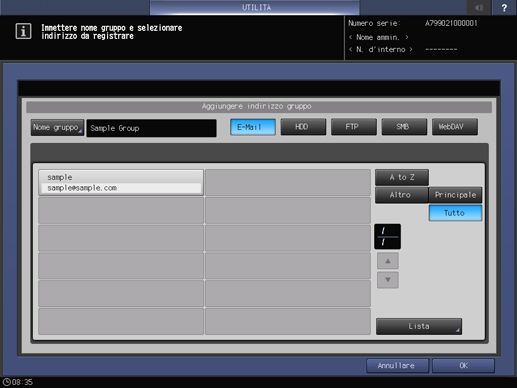Image resolution: width=517 pixels, height=388 pixels.
Task: Click the speaker sound icon
Action: [x=479, y=7]
